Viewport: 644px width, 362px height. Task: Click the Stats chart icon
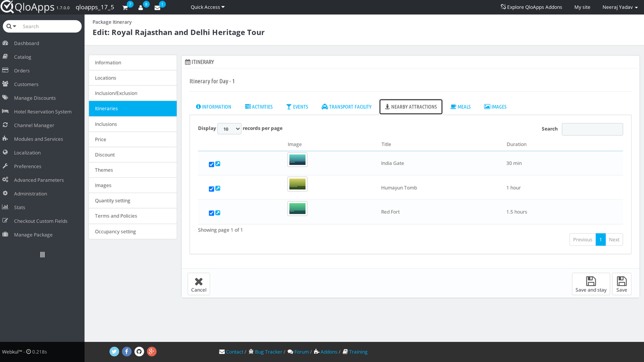tap(6, 207)
